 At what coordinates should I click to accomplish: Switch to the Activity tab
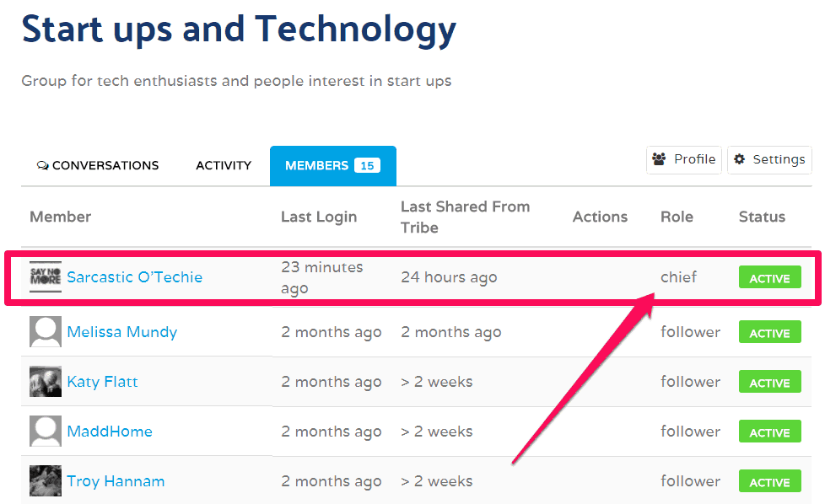pyautogui.click(x=224, y=166)
